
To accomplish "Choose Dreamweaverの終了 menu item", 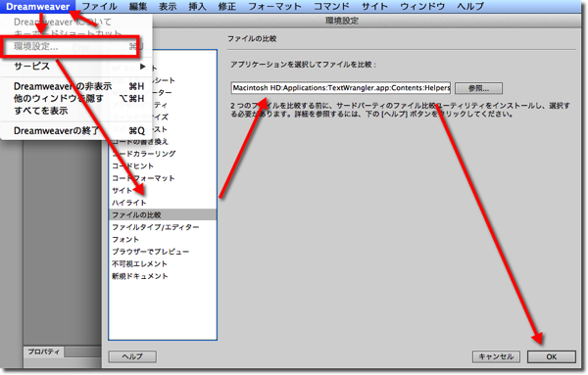I will point(76,131).
